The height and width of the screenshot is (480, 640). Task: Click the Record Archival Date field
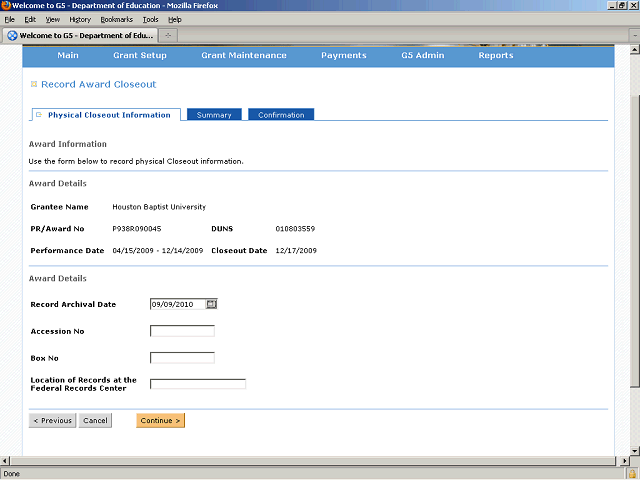[x=178, y=304]
